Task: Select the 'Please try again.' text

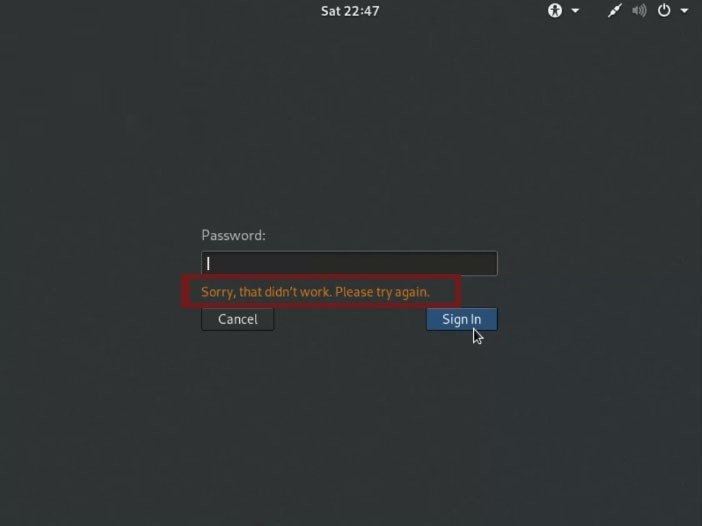Action: [382, 292]
